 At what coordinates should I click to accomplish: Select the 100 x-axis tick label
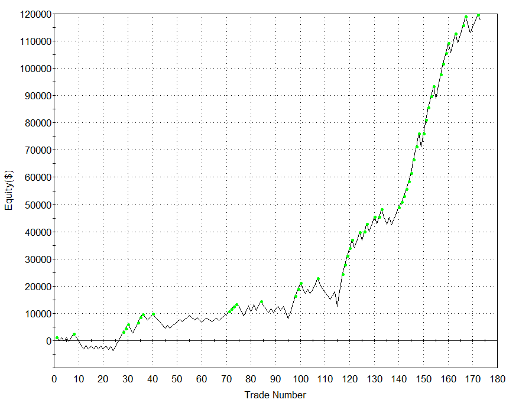[x=300, y=379]
